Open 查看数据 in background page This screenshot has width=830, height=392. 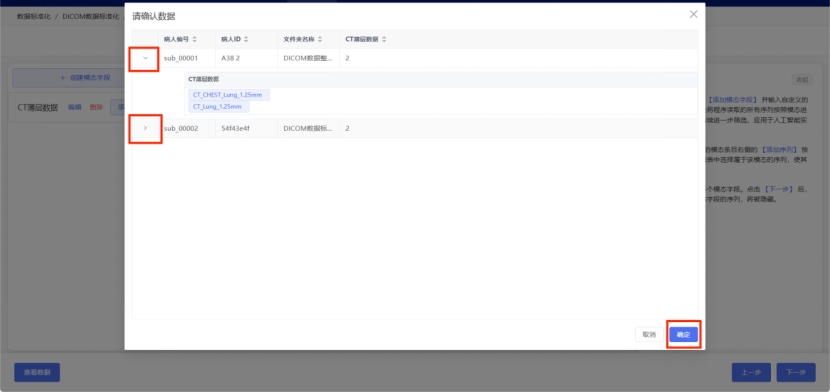(37, 372)
